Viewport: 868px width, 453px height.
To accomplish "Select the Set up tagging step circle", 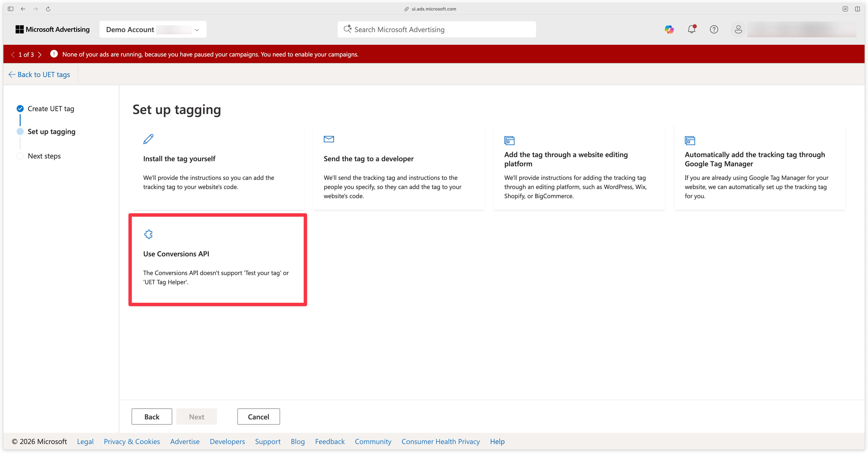I will (20, 131).
